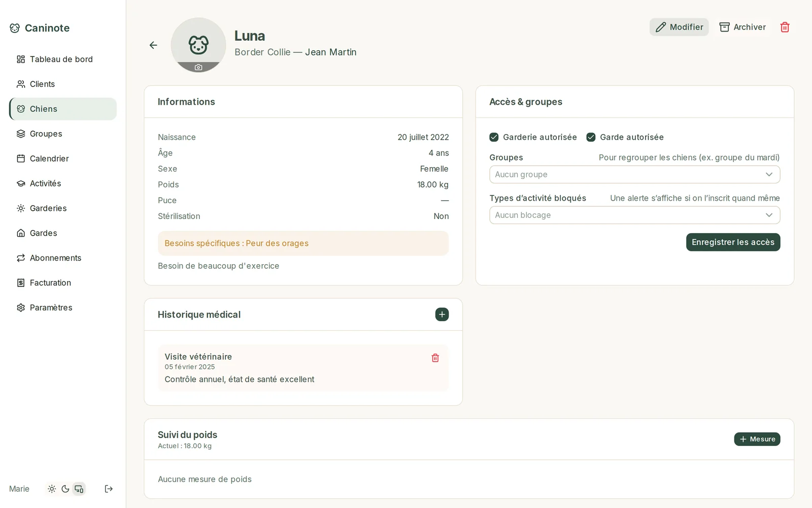Uncheck Garde autorisée

point(591,137)
